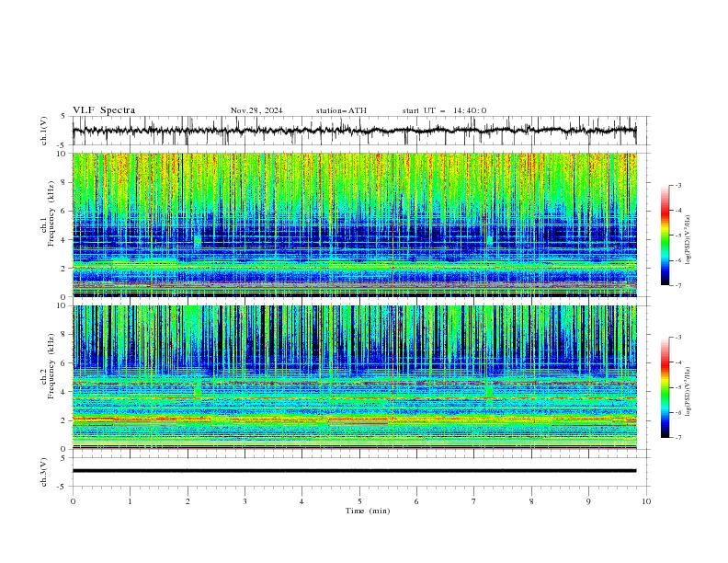The image size is (728, 563).
Task: Select the ch.1 spectrogram color bar
Action: (665, 236)
